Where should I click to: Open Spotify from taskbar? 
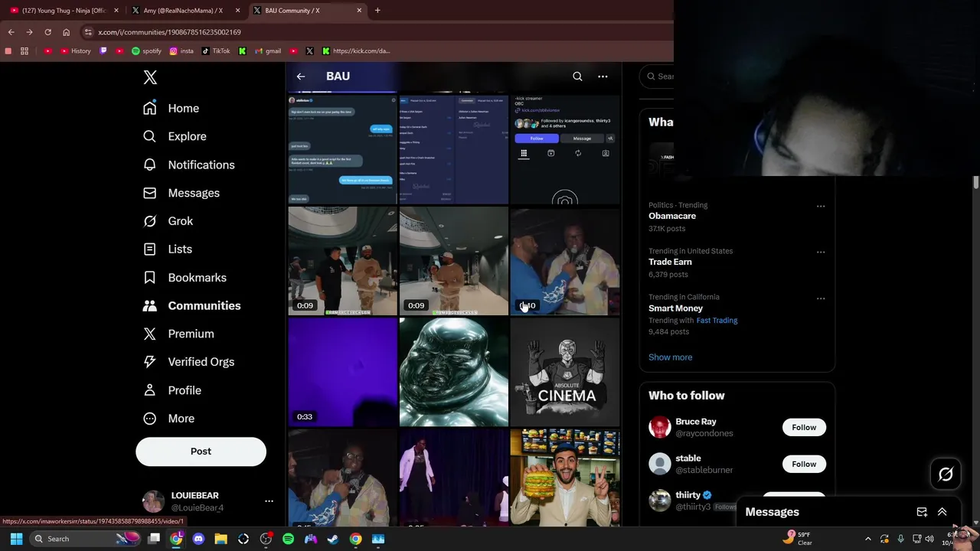tap(288, 539)
